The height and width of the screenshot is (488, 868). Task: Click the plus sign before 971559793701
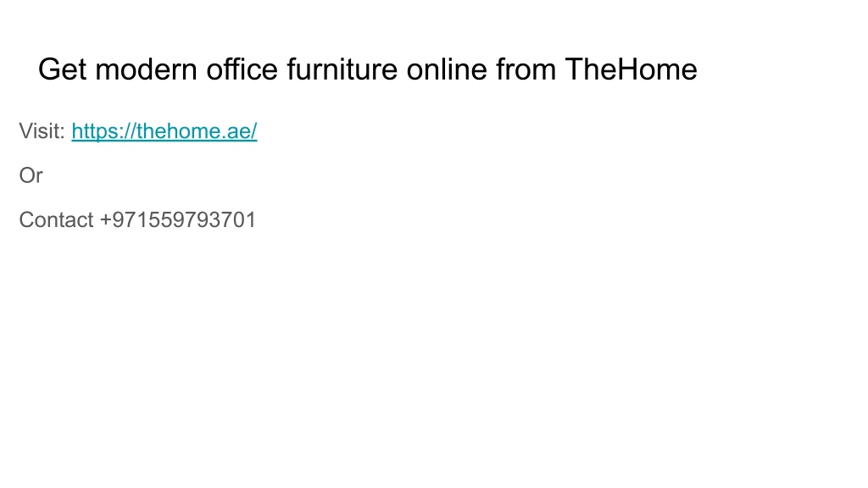105,221
